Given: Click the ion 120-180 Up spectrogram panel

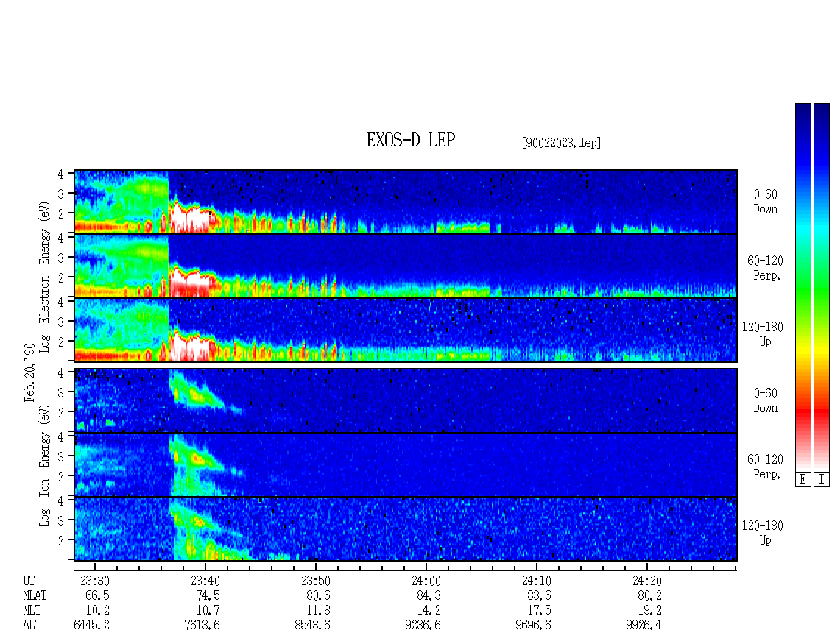Looking at the screenshot, I should pos(406,529).
